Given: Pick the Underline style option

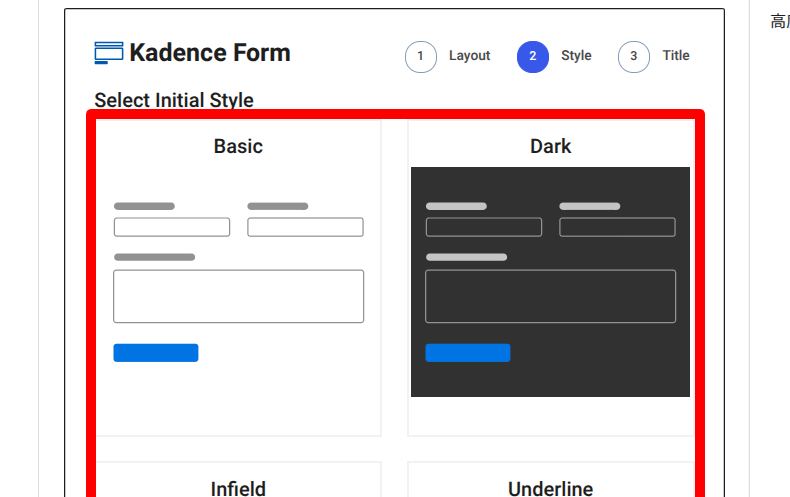Looking at the screenshot, I should tap(551, 479).
